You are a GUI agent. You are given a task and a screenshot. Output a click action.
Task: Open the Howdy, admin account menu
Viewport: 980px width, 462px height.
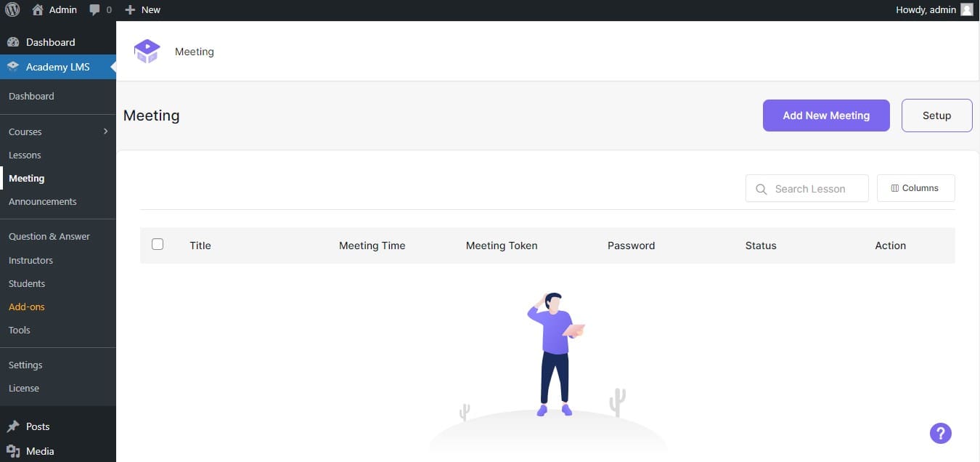click(x=926, y=10)
